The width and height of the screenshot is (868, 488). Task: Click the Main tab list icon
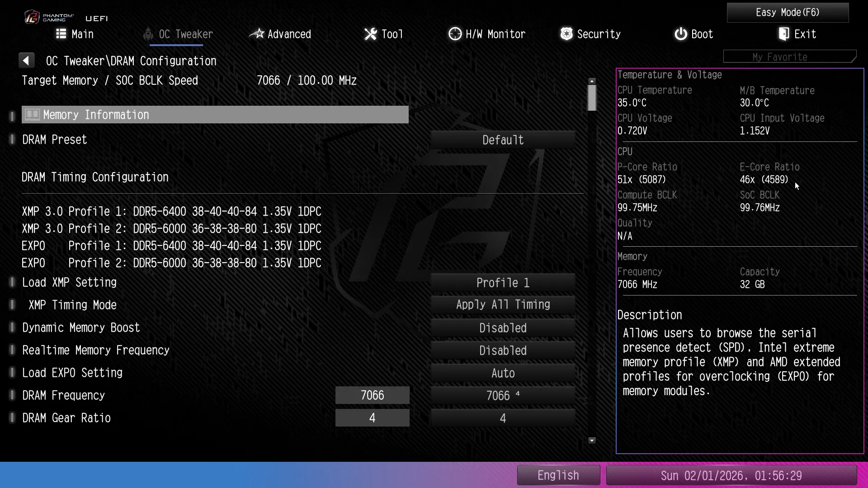(x=61, y=34)
